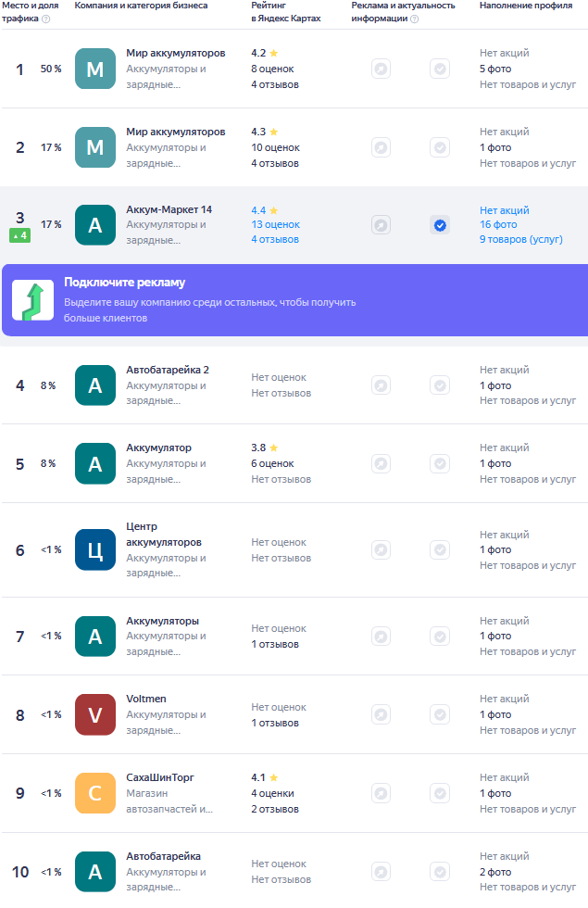Click the company name «Voltmen»
Image resolution: width=588 pixels, height=908 pixels.
[146, 699]
